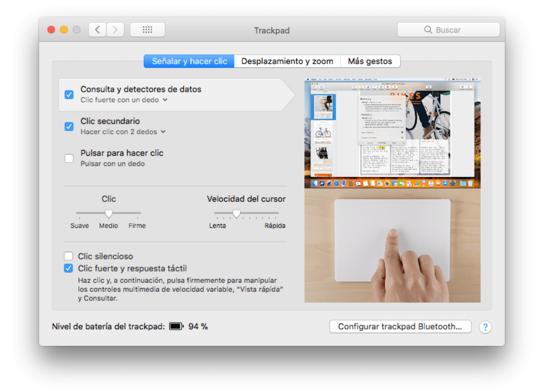Viewport: 557px width, 392px height.
Task: Show all preferences grid icon
Action: 147,30
